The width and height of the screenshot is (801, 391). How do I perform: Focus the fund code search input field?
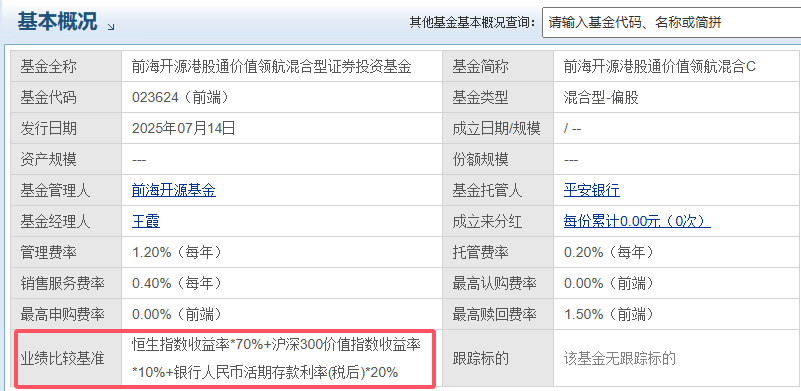click(x=671, y=22)
